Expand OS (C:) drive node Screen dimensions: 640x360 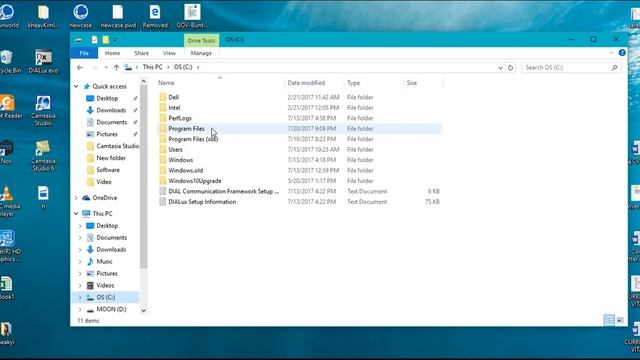point(80,298)
